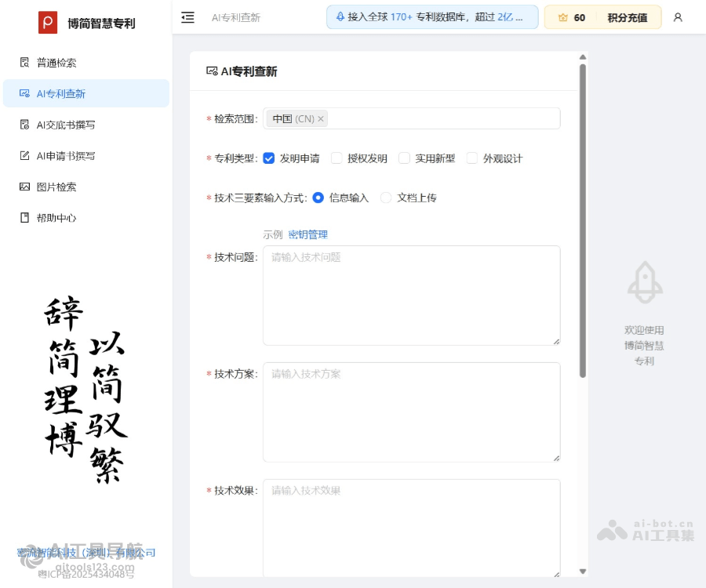706x588 pixels.
Task: Focus the 技术方案 text area
Action: [412, 412]
